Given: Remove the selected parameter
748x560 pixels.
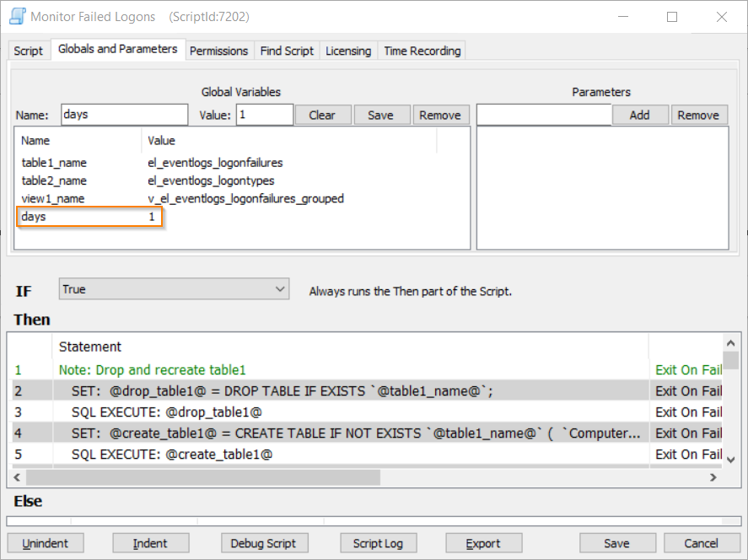Looking at the screenshot, I should pos(699,115).
